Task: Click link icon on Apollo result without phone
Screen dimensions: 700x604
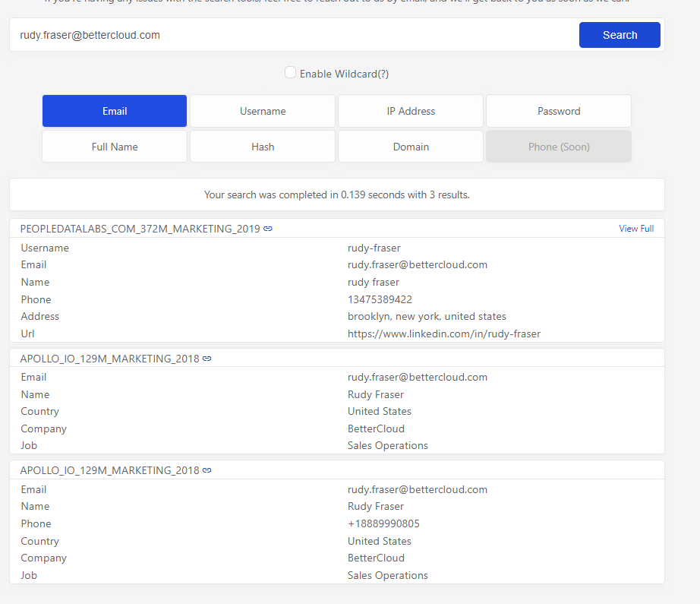Action: point(207,359)
